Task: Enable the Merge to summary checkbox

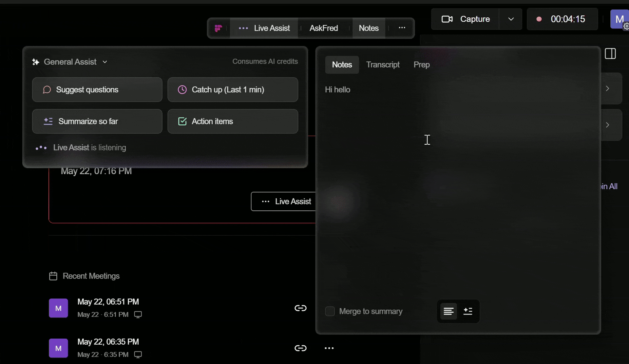Action: (x=330, y=311)
